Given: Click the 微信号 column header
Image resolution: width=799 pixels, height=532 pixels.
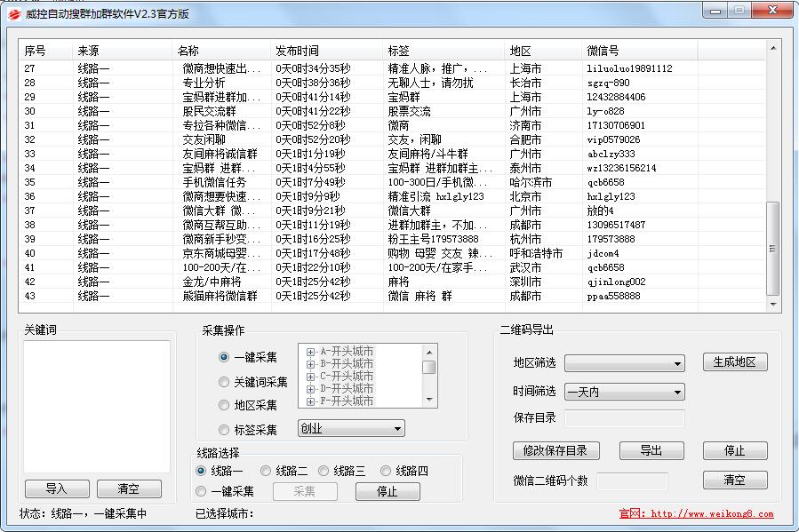Looking at the screenshot, I should [x=603, y=51].
